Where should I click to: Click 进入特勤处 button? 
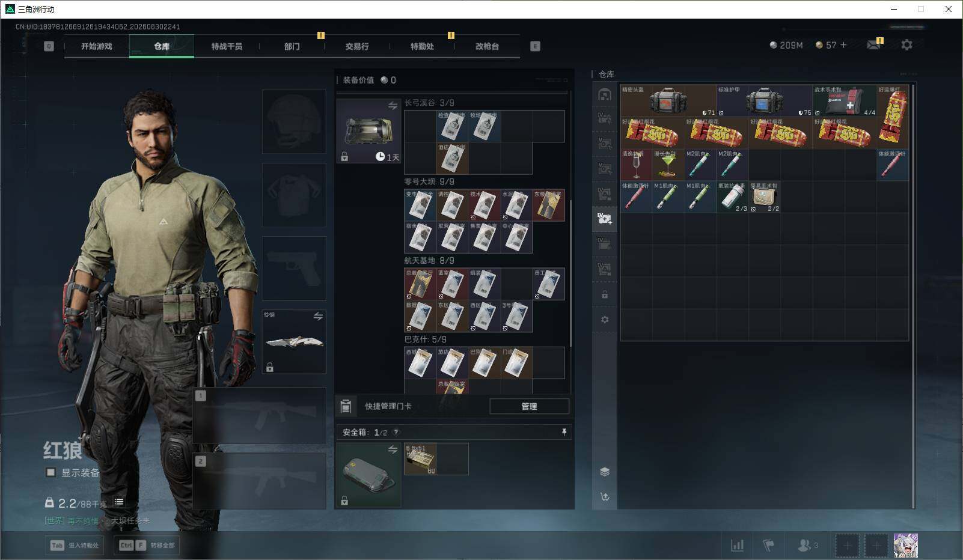tap(75, 545)
